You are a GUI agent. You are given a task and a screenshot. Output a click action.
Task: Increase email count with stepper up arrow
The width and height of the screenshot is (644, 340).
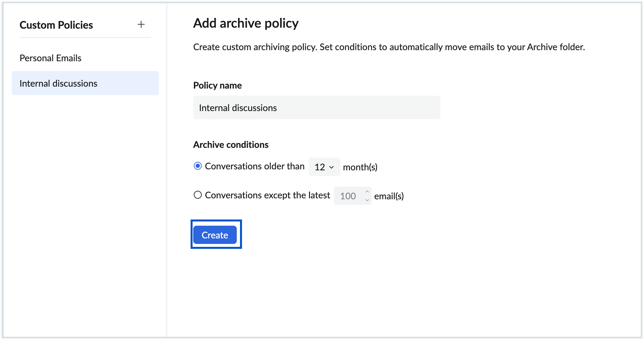point(367,191)
